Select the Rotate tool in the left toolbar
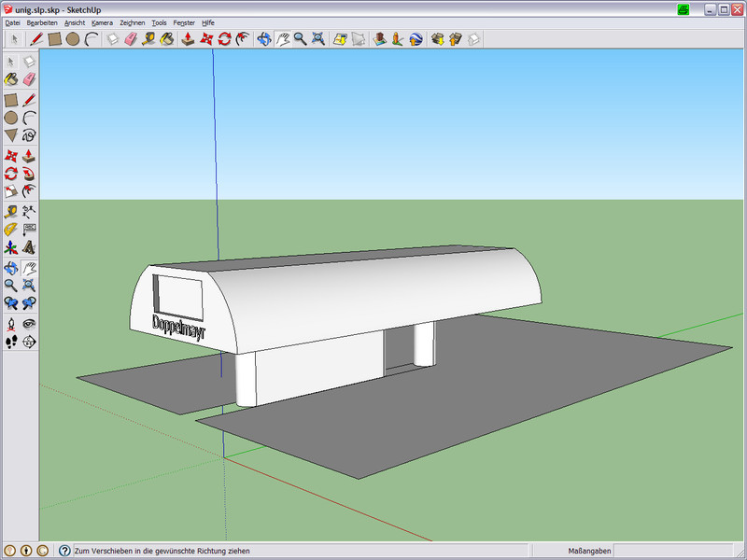The width and height of the screenshot is (747, 560). pyautogui.click(x=11, y=174)
